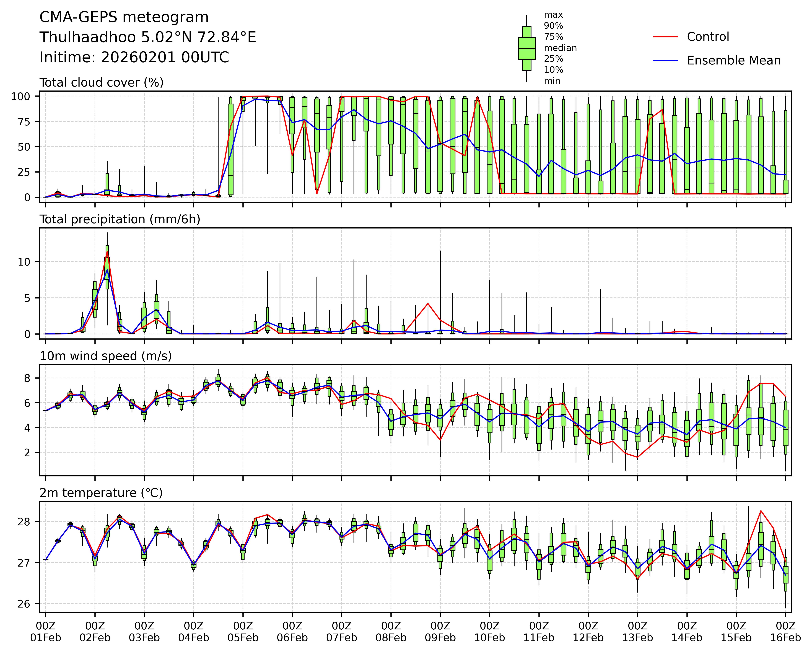Click the '10m wind speed (m/s)' panel title
The height and width of the screenshot is (654, 812).
(105, 356)
